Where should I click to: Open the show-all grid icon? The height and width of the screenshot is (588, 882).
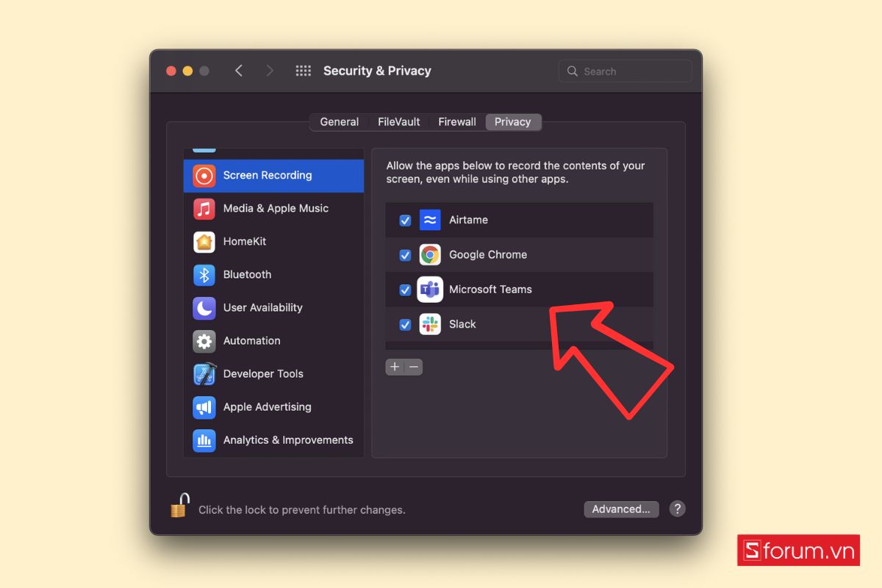[304, 71]
